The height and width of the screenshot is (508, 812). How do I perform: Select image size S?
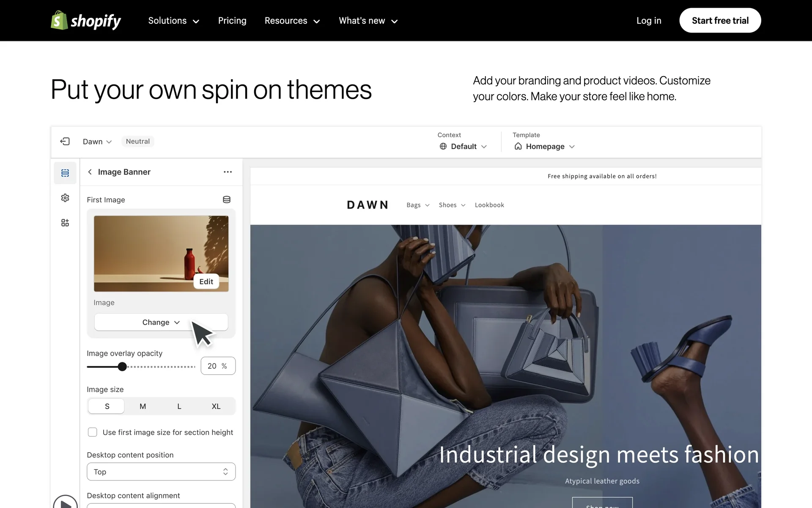coord(107,406)
